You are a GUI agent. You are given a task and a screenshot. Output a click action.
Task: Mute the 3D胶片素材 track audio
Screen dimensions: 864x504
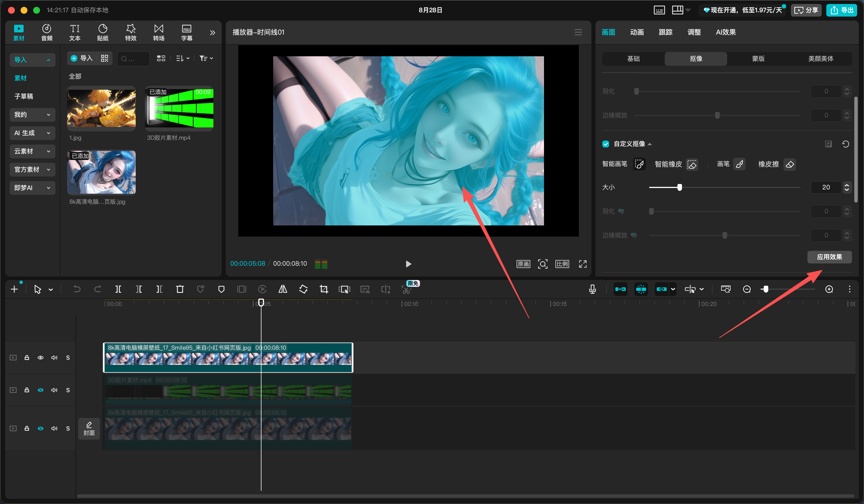[x=54, y=390]
